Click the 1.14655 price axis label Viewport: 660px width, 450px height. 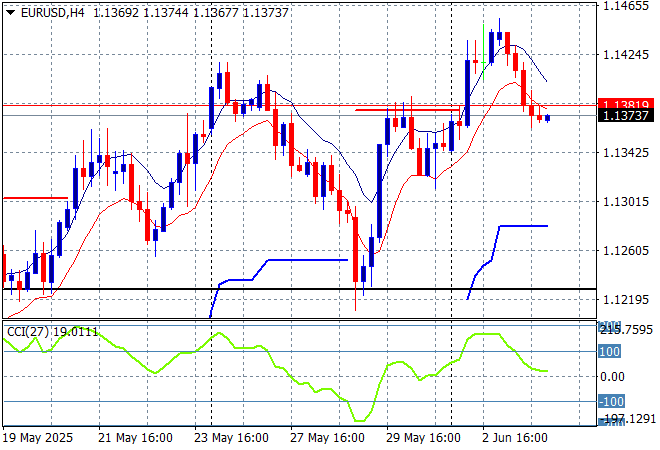[625, 6]
